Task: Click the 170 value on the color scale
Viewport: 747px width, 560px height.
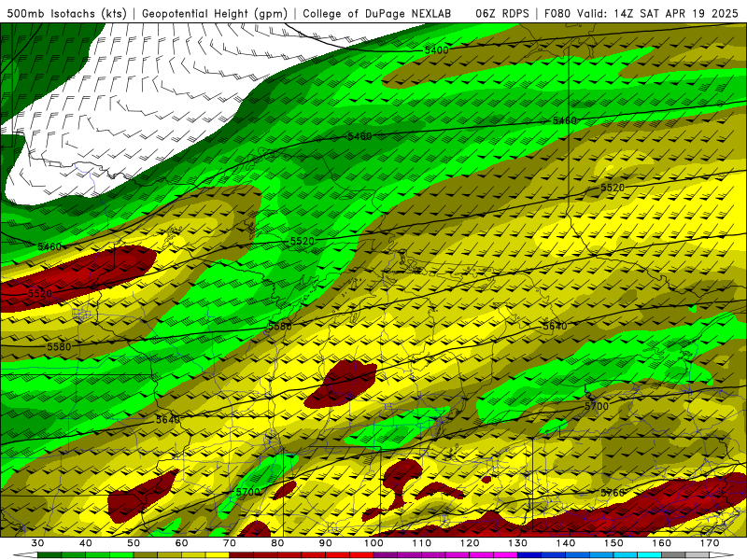Action: (x=710, y=543)
